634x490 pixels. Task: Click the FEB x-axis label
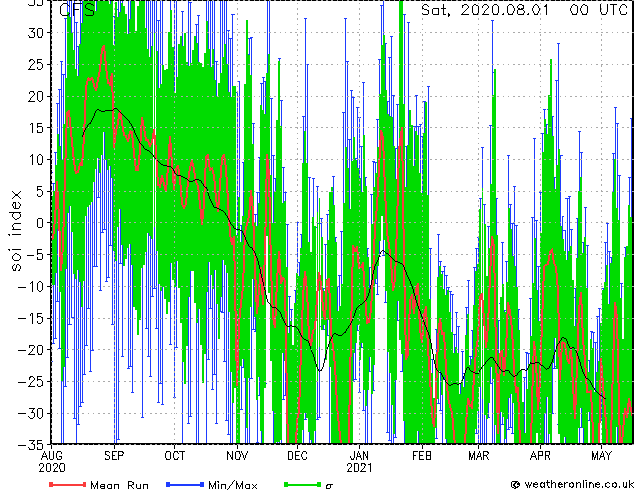coord(422,456)
